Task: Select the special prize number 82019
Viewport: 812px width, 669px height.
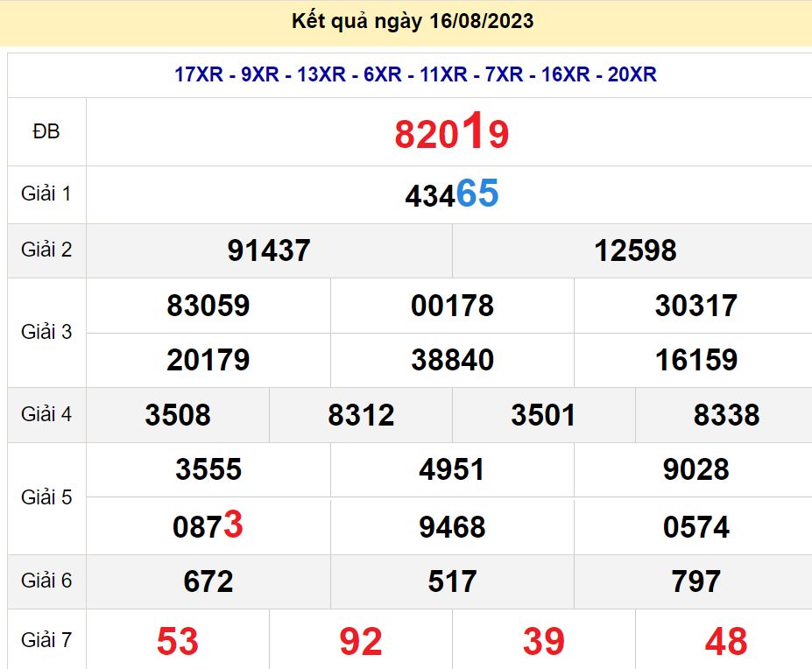Action: pos(450,134)
